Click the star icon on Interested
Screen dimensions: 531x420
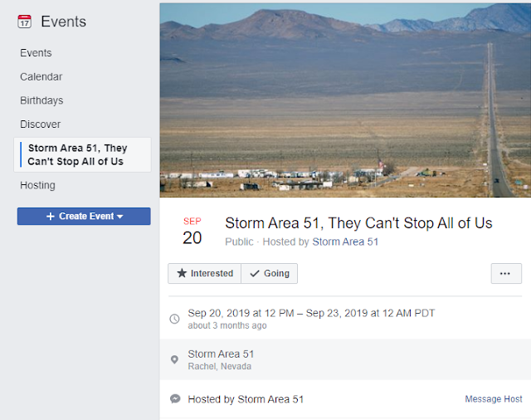coord(183,273)
